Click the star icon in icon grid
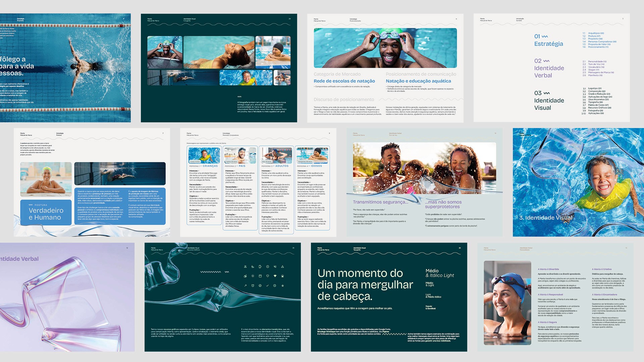The height and width of the screenshot is (362, 644). pyautogui.click(x=283, y=286)
